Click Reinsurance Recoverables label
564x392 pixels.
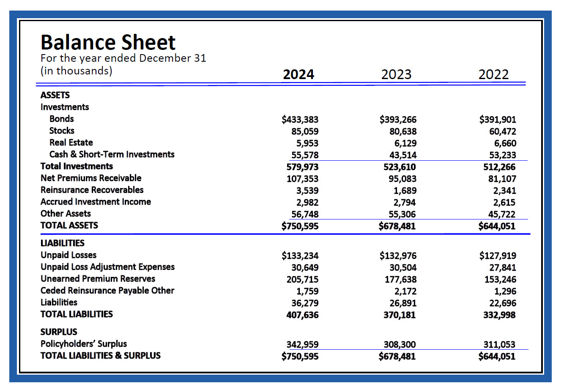(x=92, y=190)
